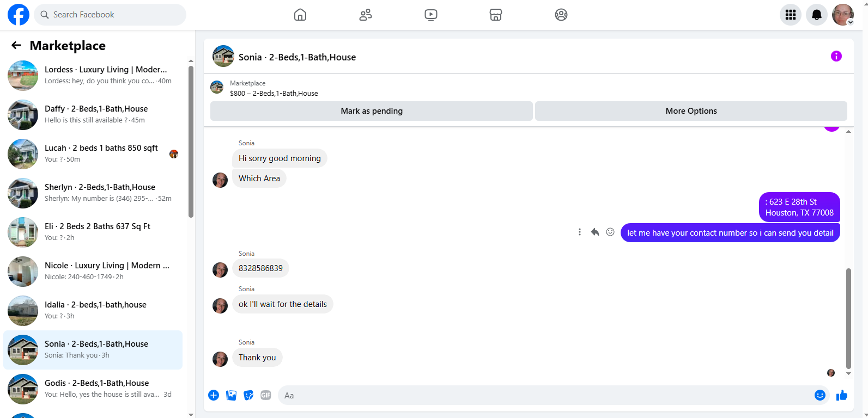
Task: Open the Marketplace storefront icon
Action: tap(496, 15)
